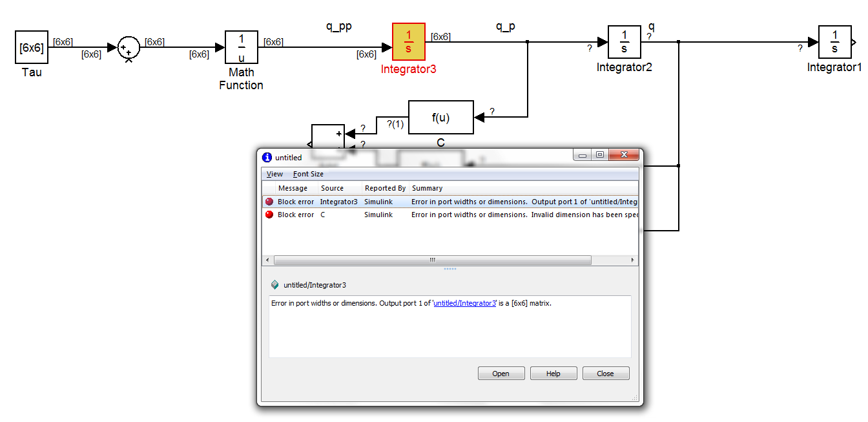The width and height of the screenshot is (868, 422).
Task: Select the highlighted Integrator3 block
Action: pyautogui.click(x=408, y=42)
